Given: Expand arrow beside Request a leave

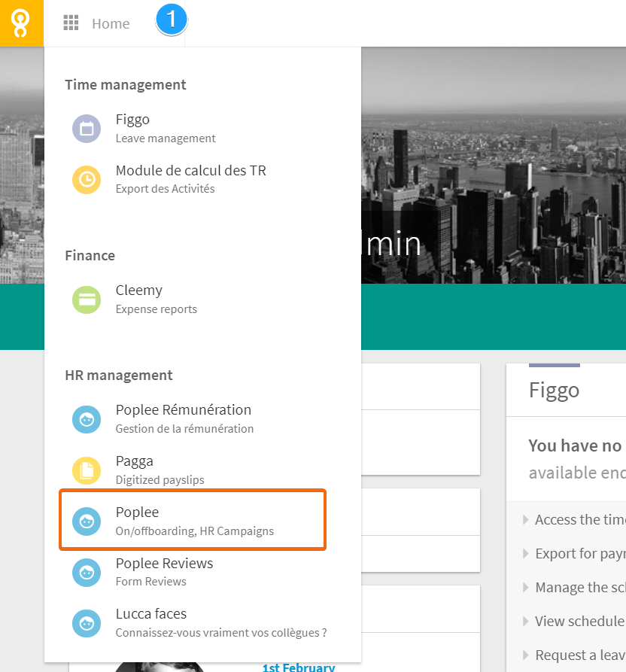Looking at the screenshot, I should click(x=526, y=655).
